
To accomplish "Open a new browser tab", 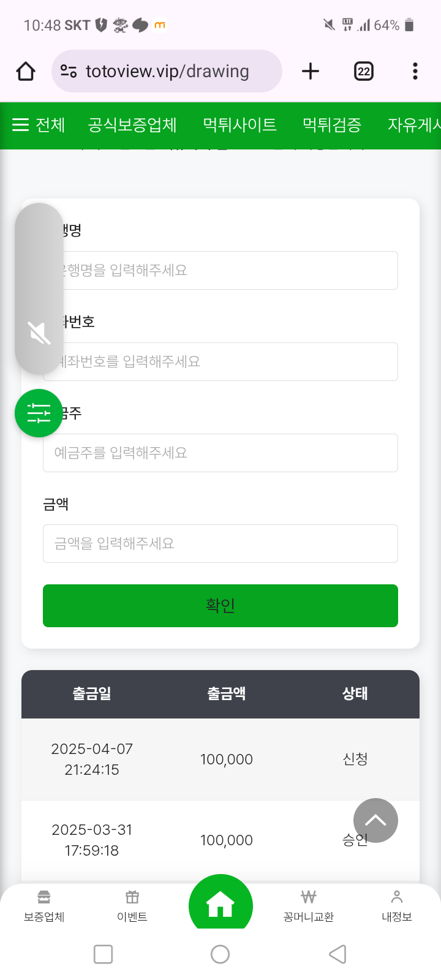I will (x=311, y=72).
